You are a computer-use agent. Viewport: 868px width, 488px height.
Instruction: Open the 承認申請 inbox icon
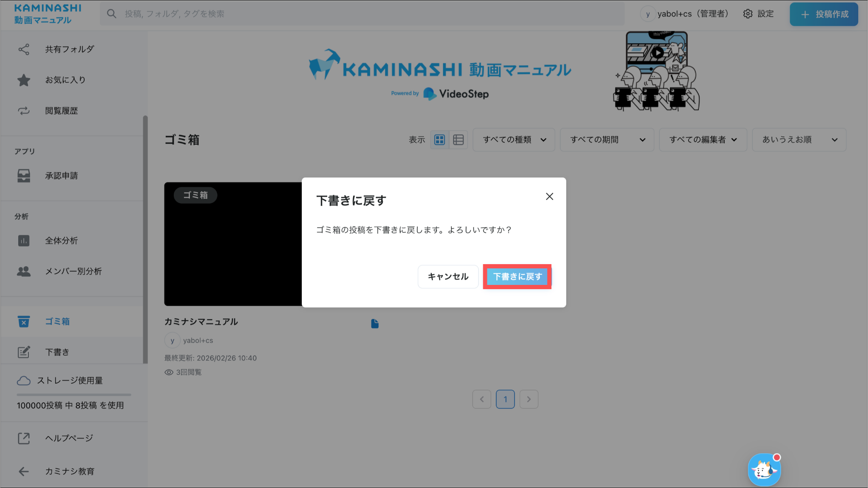click(x=24, y=176)
